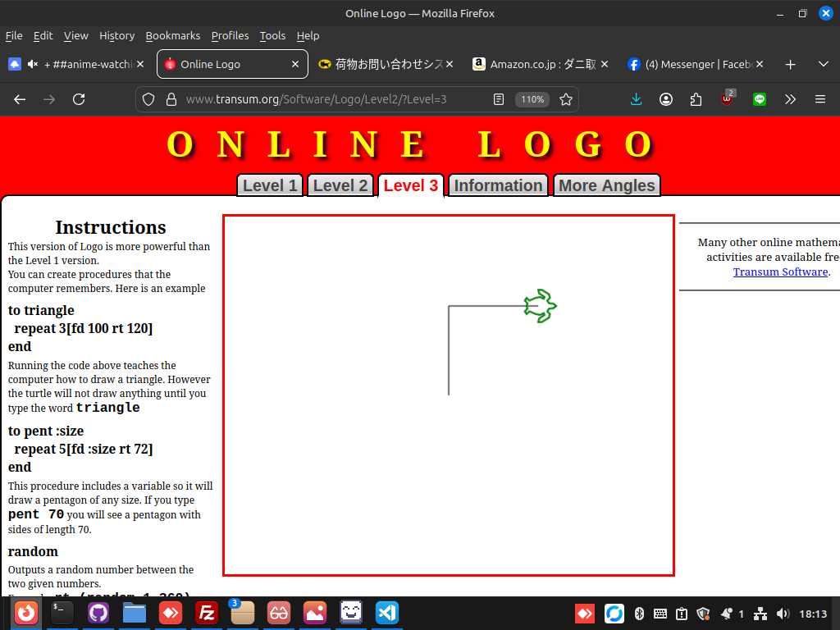Click the system volume icon in tray
Screen dimensions: 840x630
point(783,614)
